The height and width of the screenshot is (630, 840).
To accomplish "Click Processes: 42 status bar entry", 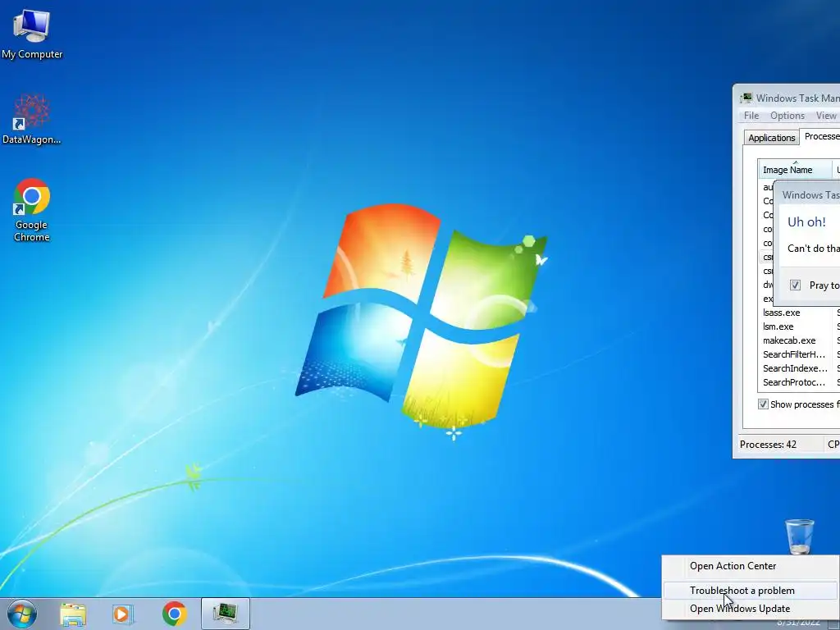I will 768,444.
